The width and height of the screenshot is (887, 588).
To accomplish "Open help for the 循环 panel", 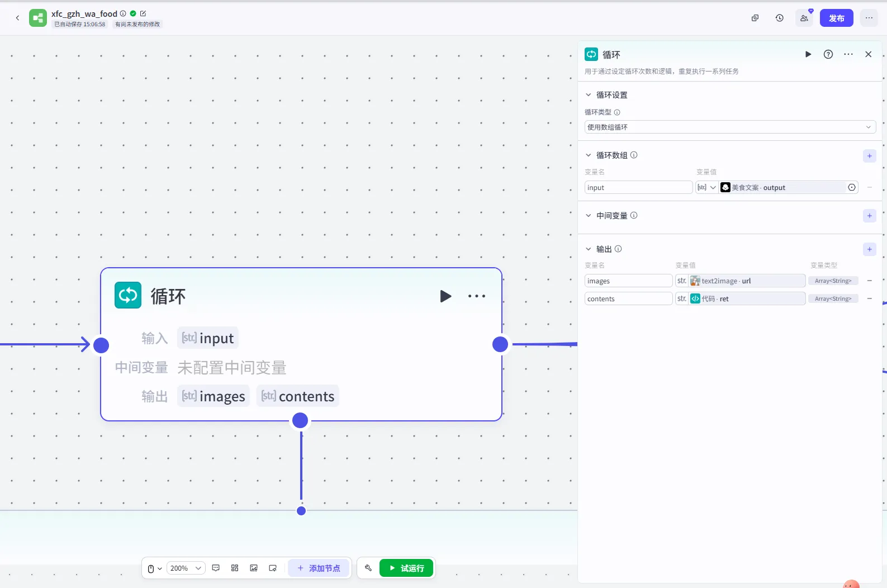I will pos(828,54).
